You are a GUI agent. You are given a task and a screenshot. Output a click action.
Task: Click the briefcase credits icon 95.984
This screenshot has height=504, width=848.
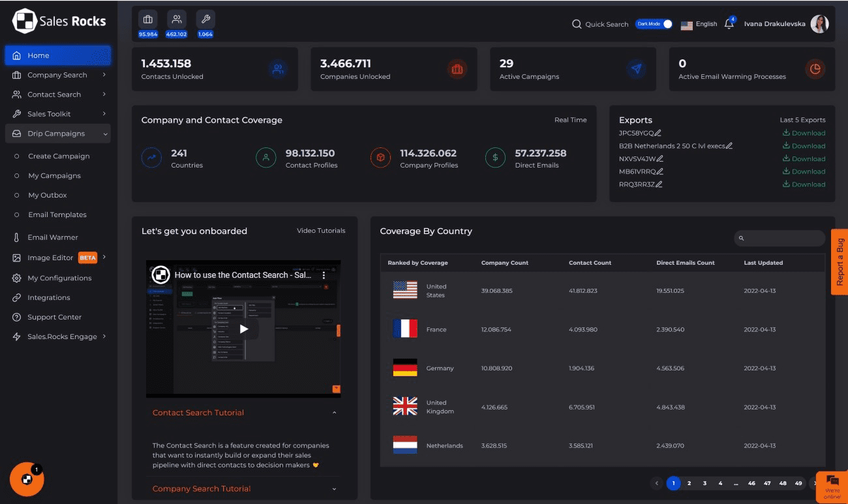(148, 20)
